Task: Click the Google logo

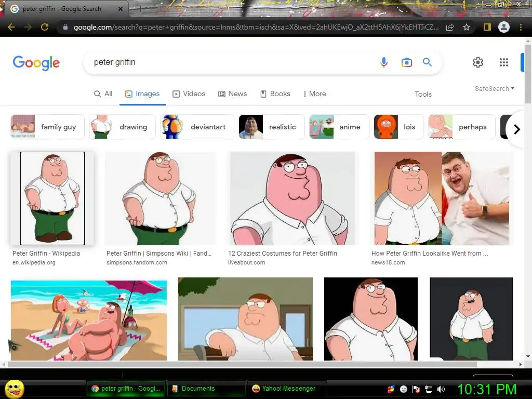Action: point(36,63)
